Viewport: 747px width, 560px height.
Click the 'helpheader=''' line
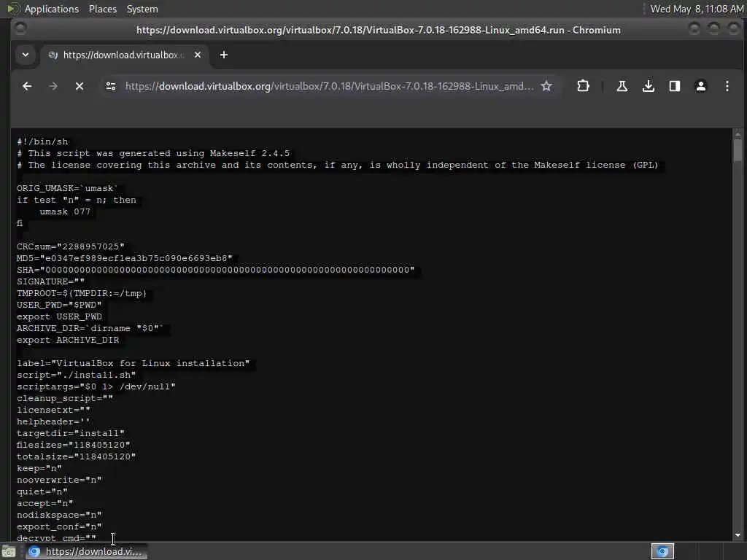pos(53,421)
